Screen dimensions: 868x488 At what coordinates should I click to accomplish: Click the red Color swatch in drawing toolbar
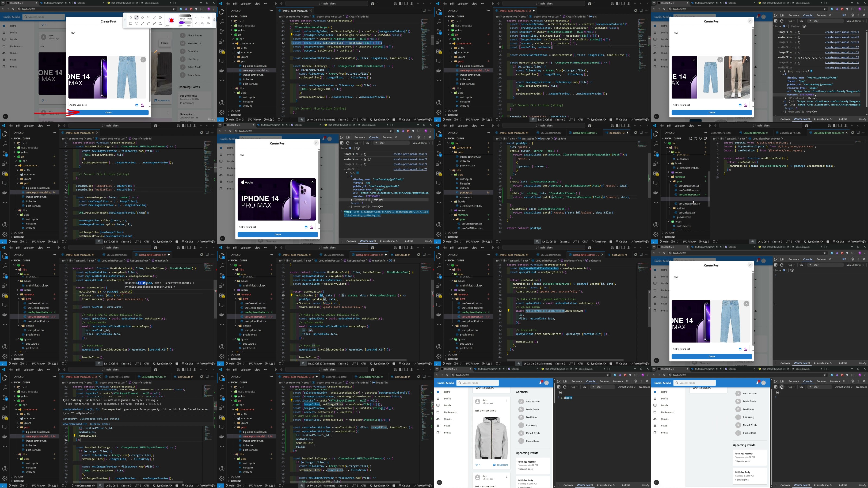pyautogui.click(x=171, y=21)
